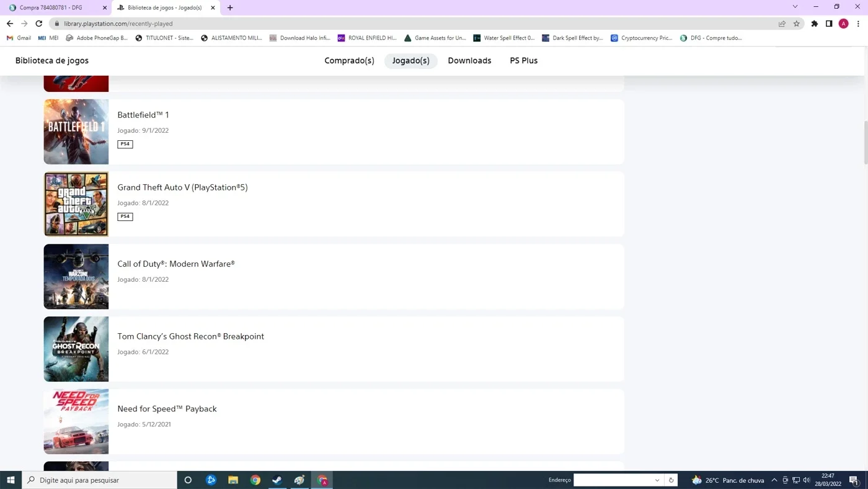This screenshot has height=489, width=868.
Task: Close the Compra 784080781 - DFG tab
Action: coord(105,7)
